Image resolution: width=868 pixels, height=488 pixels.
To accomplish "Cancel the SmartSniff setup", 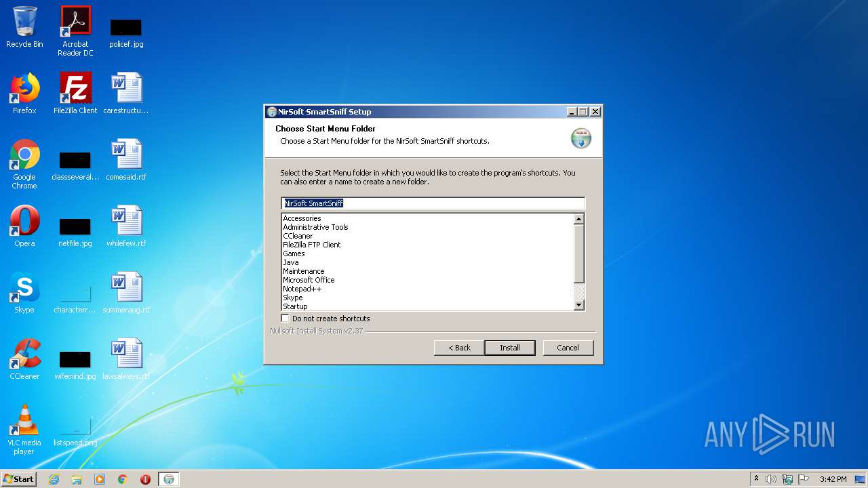I will [568, 348].
